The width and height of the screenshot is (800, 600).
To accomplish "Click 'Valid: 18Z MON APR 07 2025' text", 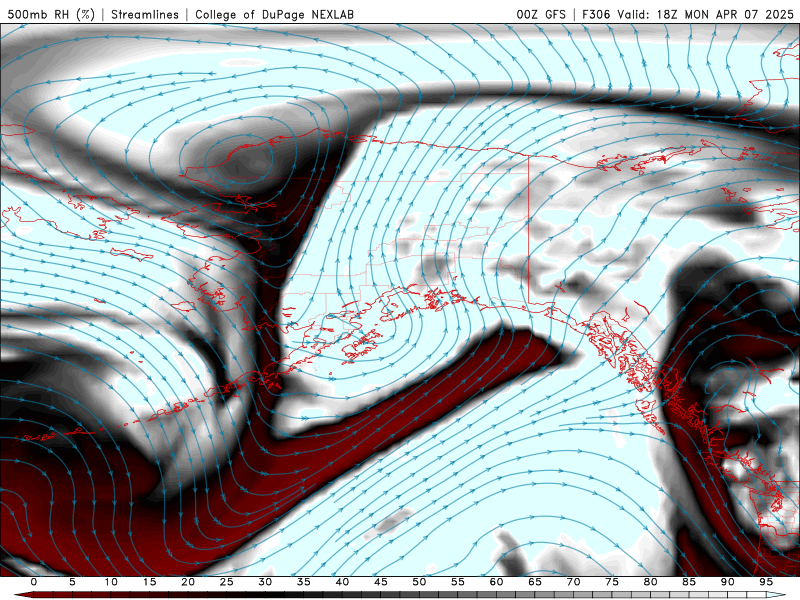I will click(x=705, y=14).
